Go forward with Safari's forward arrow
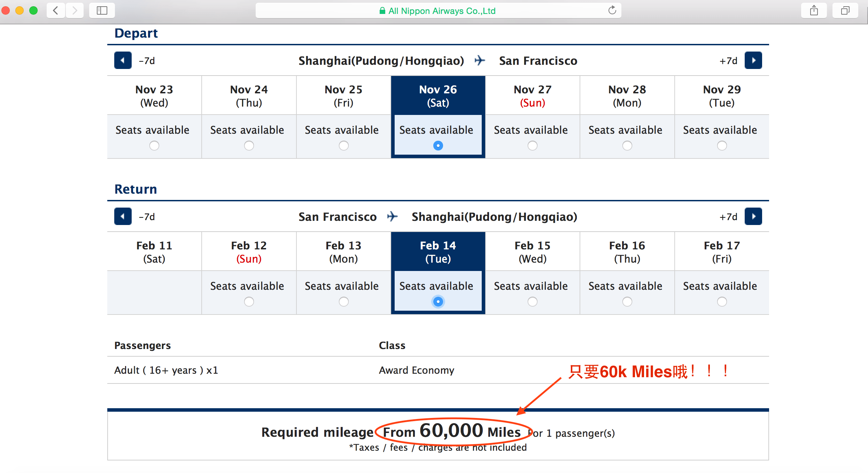 pyautogui.click(x=75, y=10)
